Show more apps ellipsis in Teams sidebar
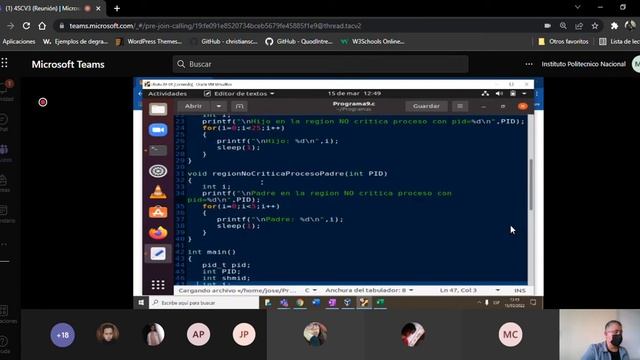The image size is (640, 360). [4, 244]
